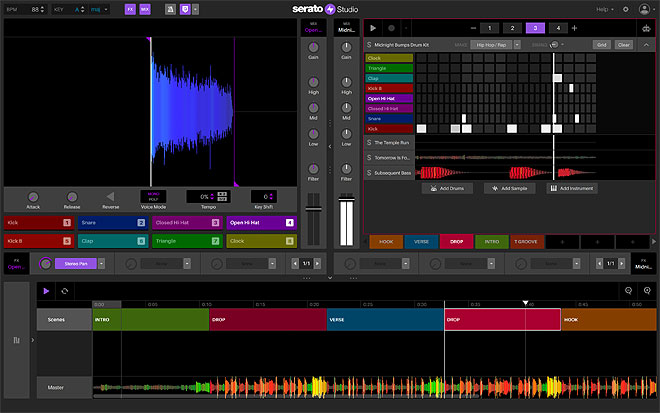Toggle the Stereo Pan effect power knob
The height and width of the screenshot is (413, 660).
coord(45,264)
